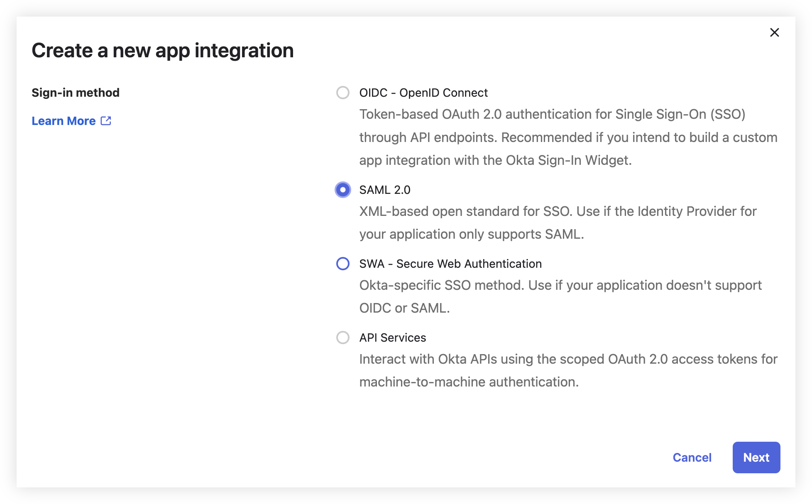Click the 'Okta Sign-In Widget' description line

[x=495, y=160]
